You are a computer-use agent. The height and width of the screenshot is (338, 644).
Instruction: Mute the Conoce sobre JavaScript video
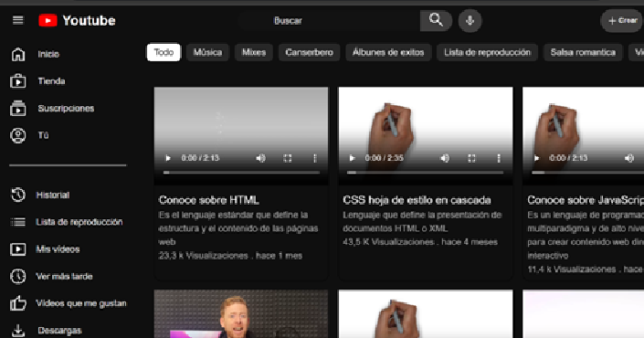[629, 158]
